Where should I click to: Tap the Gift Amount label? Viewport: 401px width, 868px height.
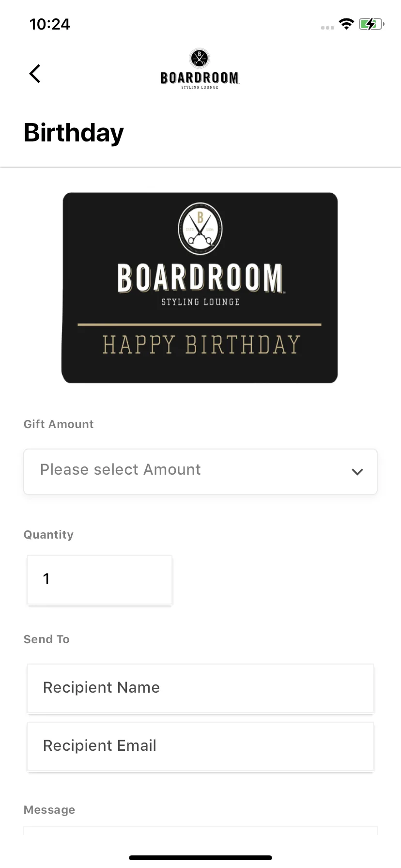pyautogui.click(x=59, y=424)
